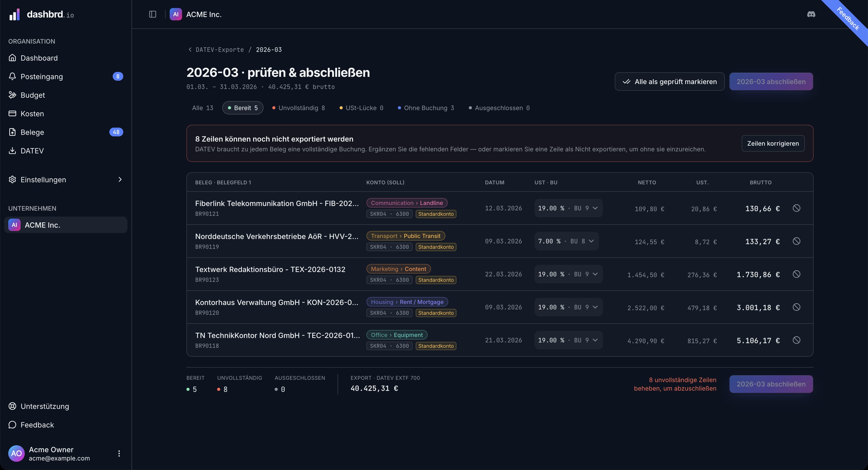Screen dimensions: 868x470
Task: Open tax dropdown for Kontorhaus row
Action: click(568, 307)
